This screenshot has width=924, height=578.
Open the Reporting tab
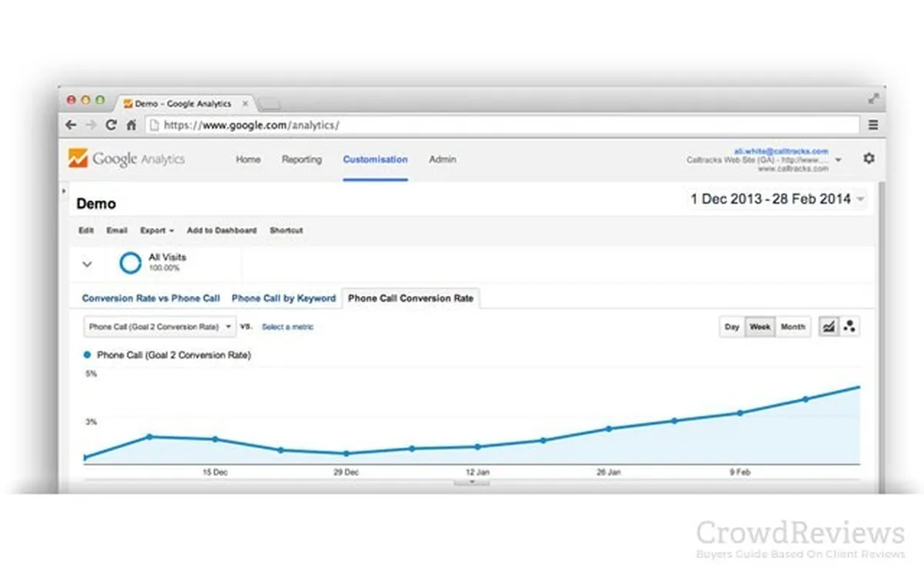pos(301,160)
